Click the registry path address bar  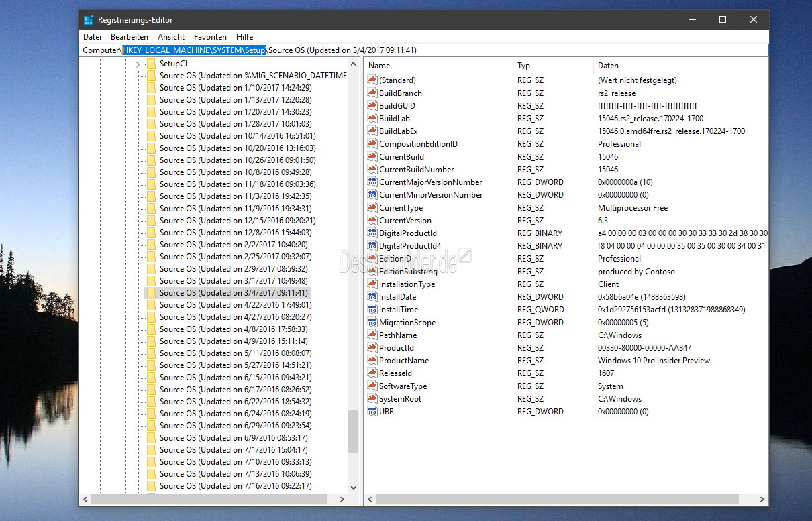click(x=423, y=50)
